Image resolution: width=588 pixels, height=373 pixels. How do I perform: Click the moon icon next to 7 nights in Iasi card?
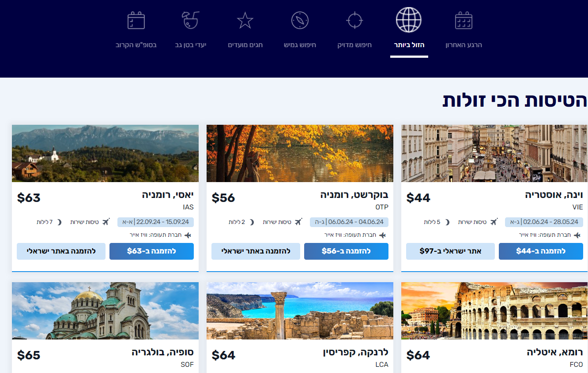[x=59, y=222]
